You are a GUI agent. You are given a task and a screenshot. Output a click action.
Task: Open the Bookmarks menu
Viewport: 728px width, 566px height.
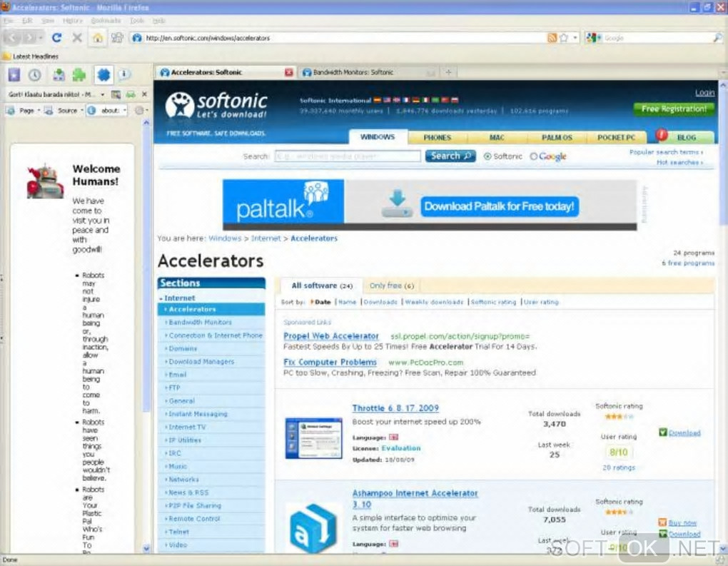click(x=106, y=21)
